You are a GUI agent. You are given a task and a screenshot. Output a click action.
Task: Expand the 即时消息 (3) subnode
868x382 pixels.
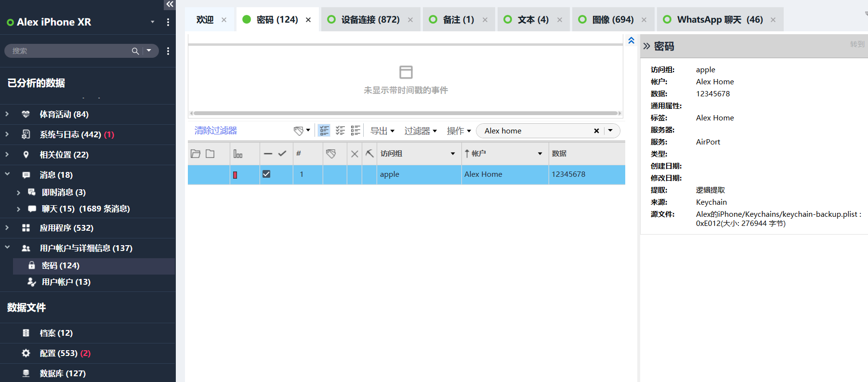click(x=18, y=193)
